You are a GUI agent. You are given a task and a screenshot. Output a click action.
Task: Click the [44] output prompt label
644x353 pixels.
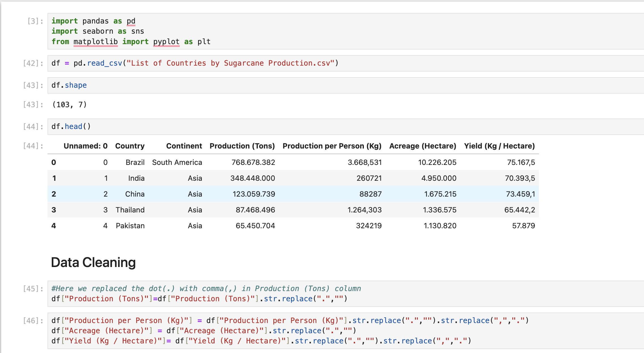(x=33, y=146)
